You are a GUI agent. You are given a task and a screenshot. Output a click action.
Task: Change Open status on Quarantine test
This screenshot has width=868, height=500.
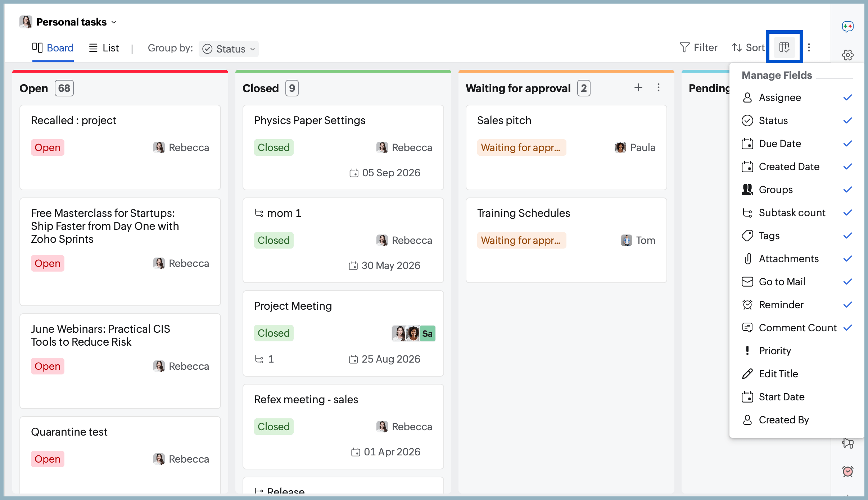tap(48, 459)
